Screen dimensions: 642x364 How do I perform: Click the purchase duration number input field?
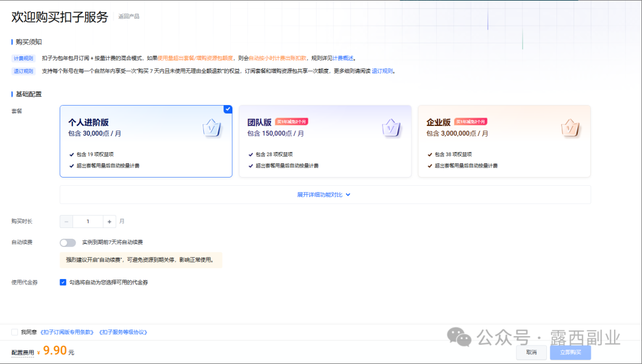87,221
